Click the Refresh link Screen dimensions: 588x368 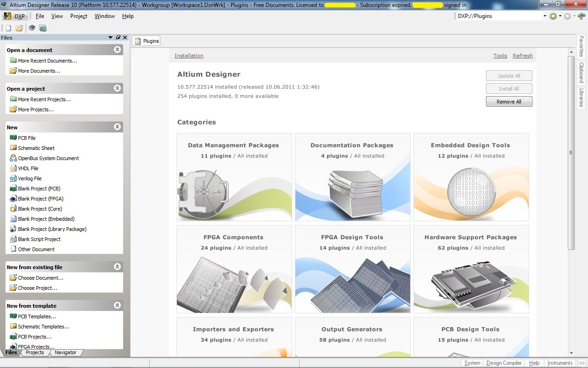point(523,56)
